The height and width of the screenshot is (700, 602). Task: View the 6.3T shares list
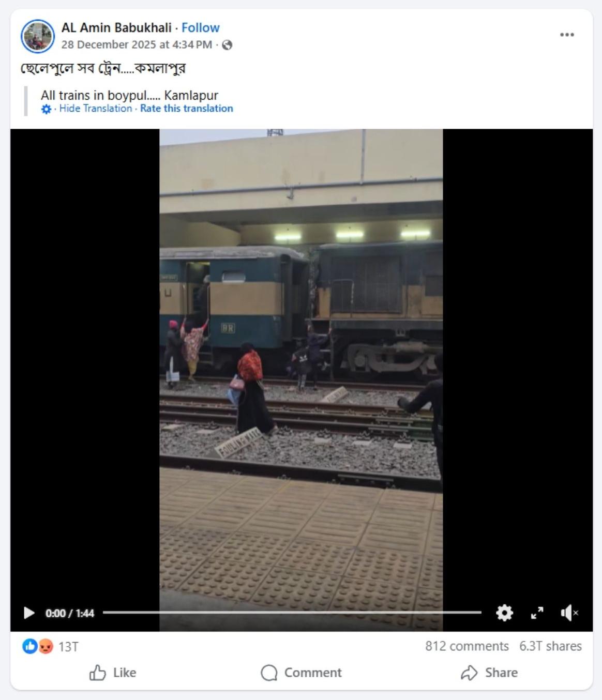[x=551, y=646]
